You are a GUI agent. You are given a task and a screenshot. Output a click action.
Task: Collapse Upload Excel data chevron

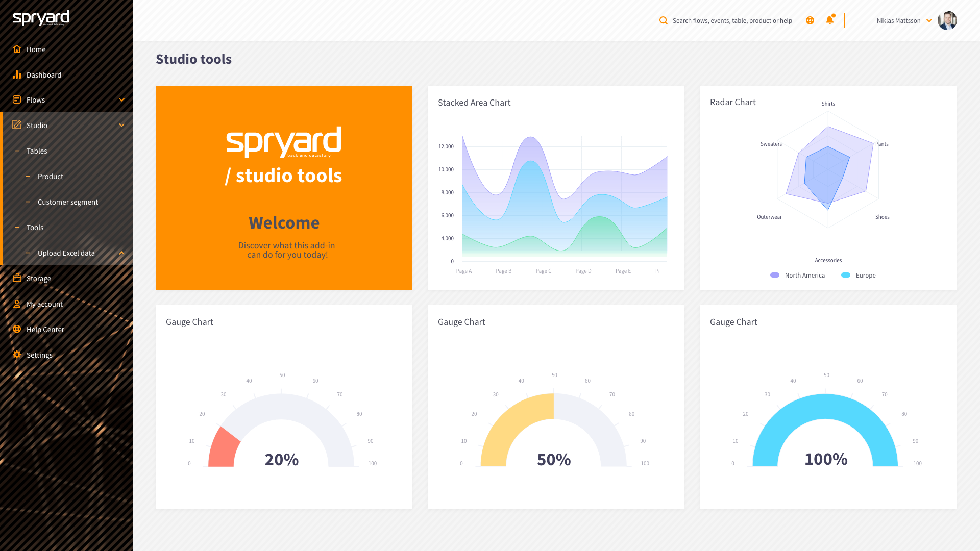[x=121, y=253]
